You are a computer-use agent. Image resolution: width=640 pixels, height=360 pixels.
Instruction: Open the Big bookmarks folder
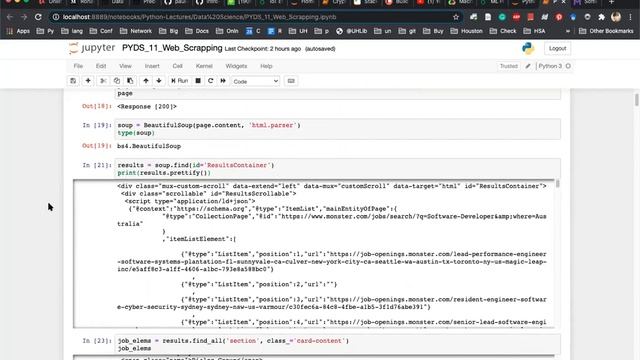(x=169, y=31)
